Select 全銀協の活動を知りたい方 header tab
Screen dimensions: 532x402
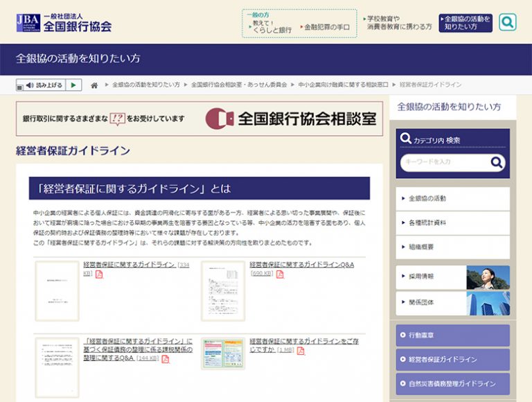[465, 23]
